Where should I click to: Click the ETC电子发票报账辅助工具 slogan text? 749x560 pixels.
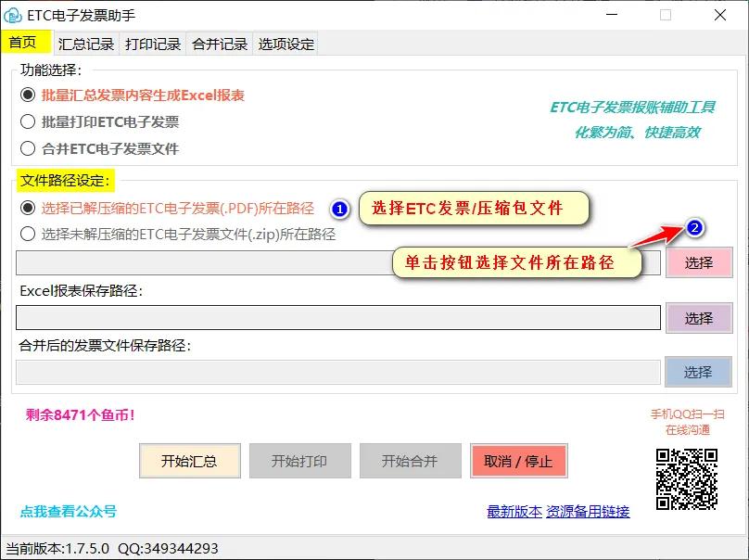point(633,107)
